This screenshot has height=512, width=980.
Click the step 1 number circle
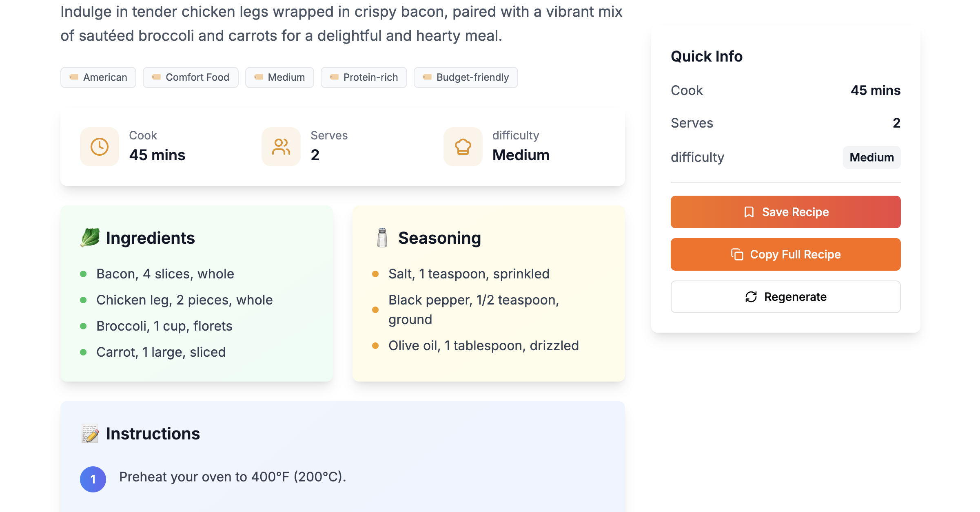click(93, 479)
